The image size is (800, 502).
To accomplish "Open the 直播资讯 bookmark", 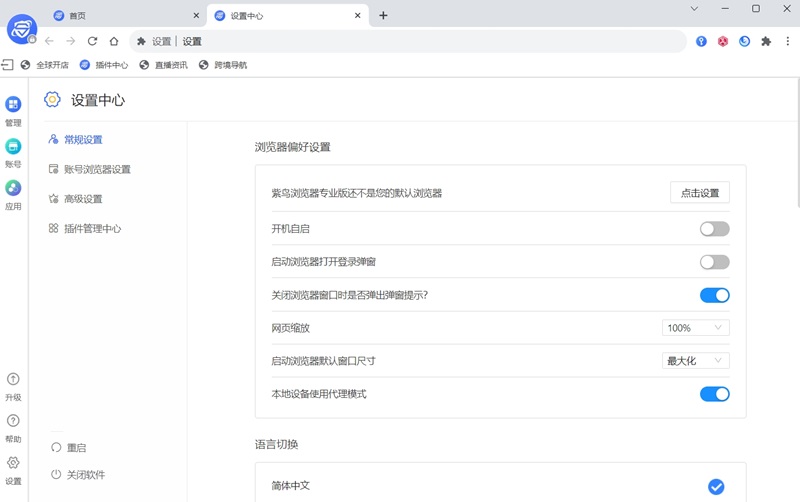I will (x=163, y=65).
